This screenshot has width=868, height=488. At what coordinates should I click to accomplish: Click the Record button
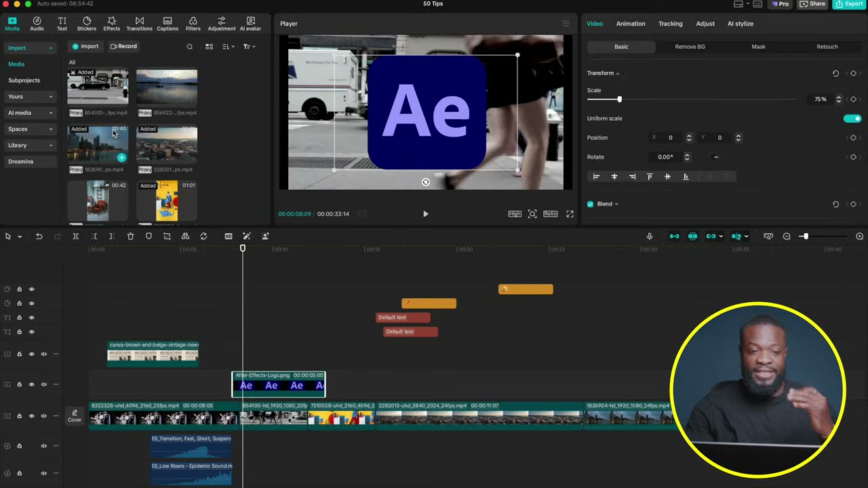pos(123,46)
